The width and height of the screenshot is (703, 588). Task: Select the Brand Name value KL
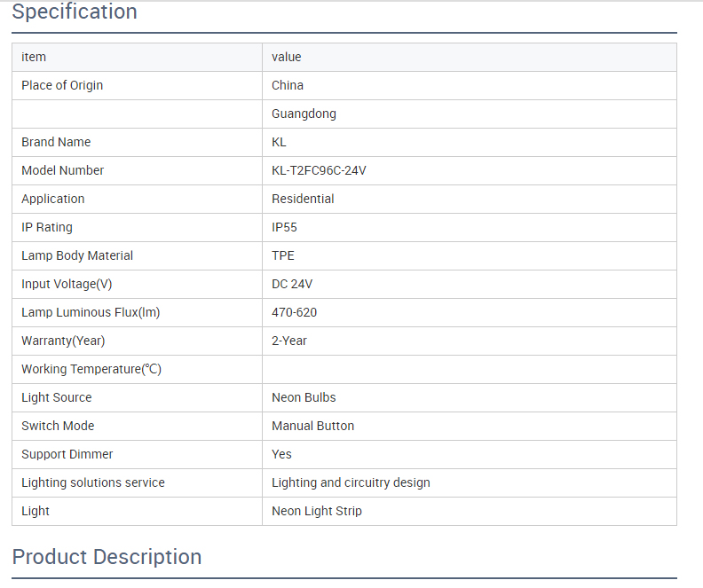[279, 142]
